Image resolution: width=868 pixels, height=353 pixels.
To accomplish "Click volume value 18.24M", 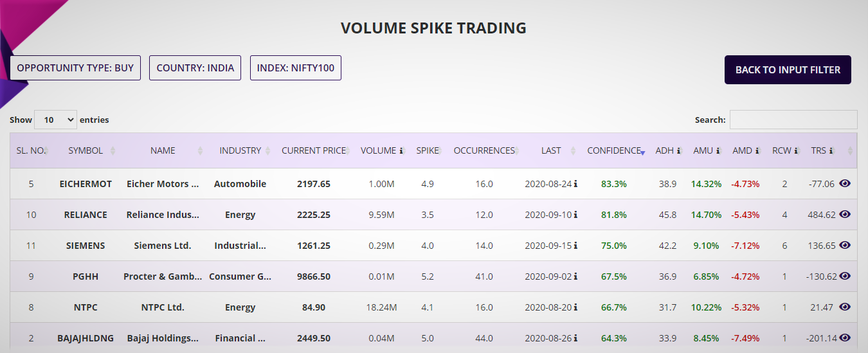I will (381, 307).
